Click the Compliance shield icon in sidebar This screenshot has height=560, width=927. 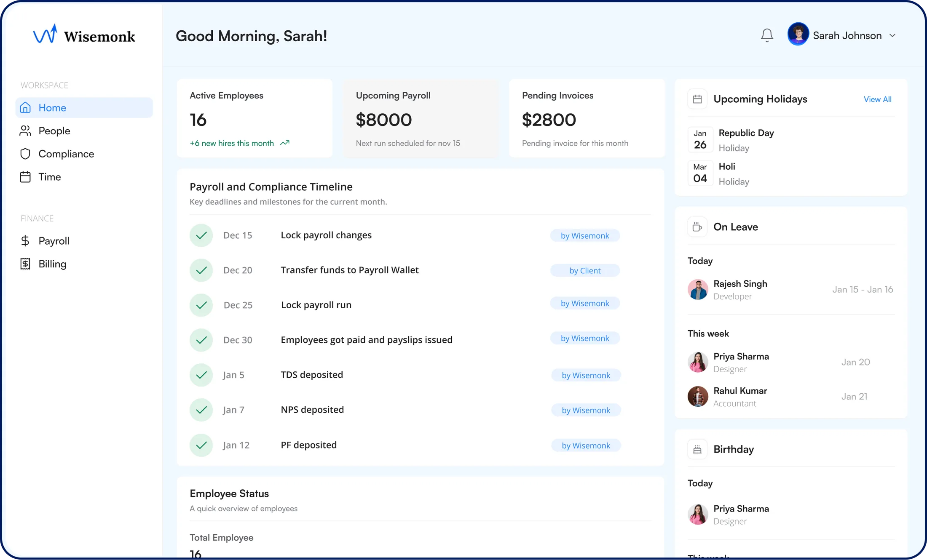[x=25, y=154]
